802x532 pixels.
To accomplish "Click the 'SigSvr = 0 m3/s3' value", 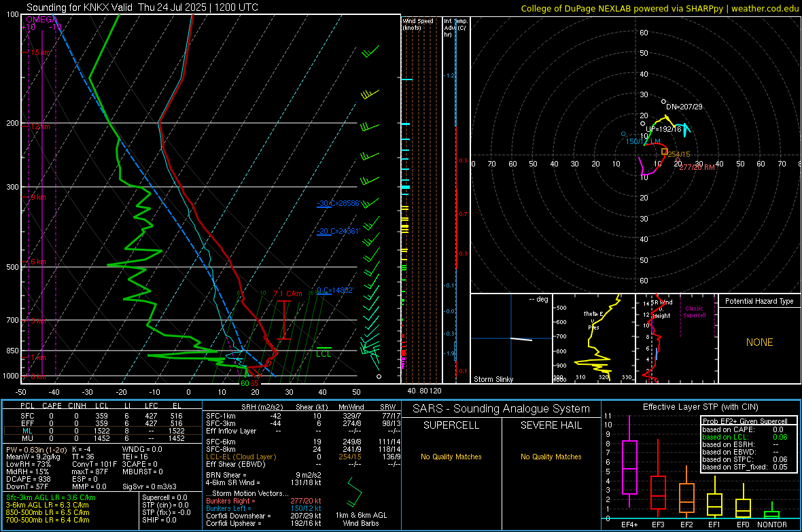I will click(150, 486).
